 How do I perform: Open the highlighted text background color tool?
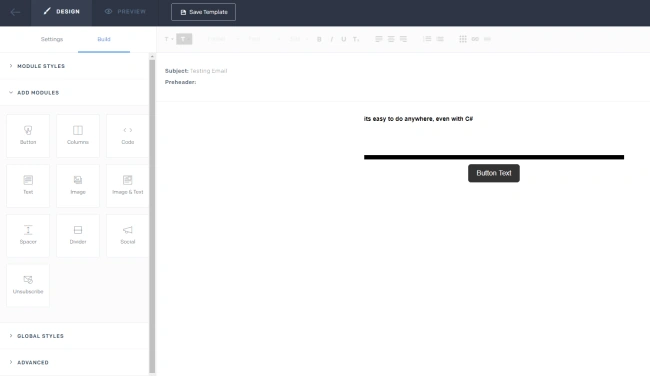coord(184,39)
